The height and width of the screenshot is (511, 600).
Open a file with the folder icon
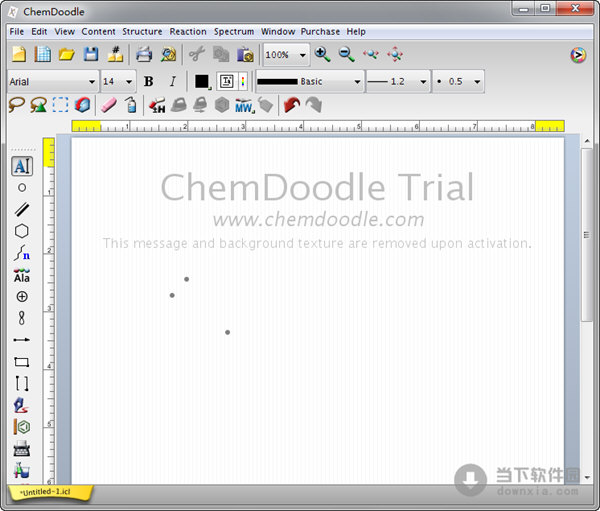click(67, 55)
